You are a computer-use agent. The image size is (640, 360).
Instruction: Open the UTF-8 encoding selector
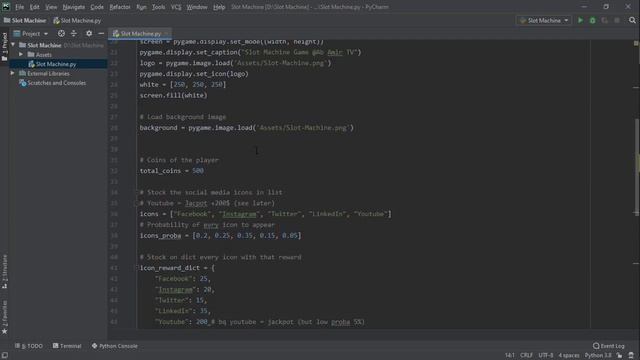[x=545, y=356]
